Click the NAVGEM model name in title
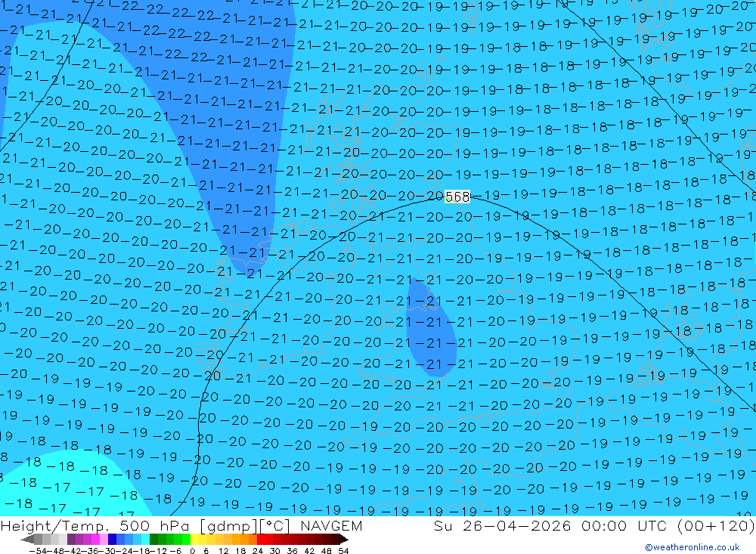Image resolution: width=756 pixels, height=554 pixels. click(331, 525)
